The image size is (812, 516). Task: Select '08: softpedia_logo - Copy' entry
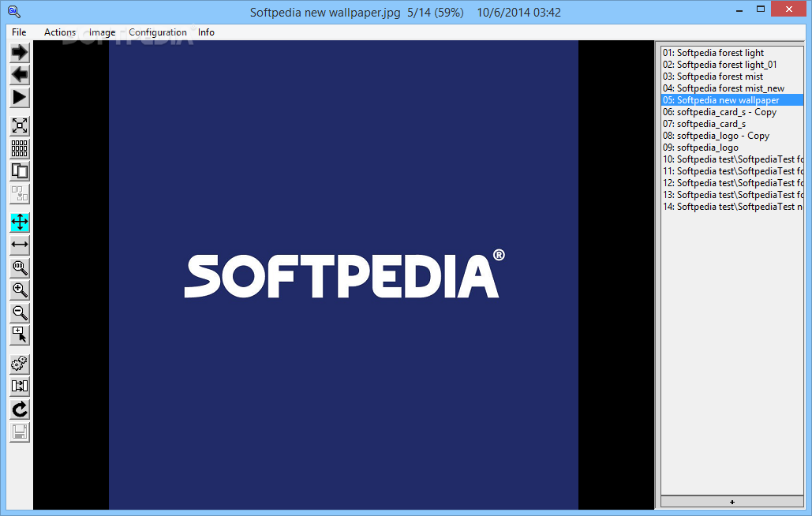tap(732, 136)
